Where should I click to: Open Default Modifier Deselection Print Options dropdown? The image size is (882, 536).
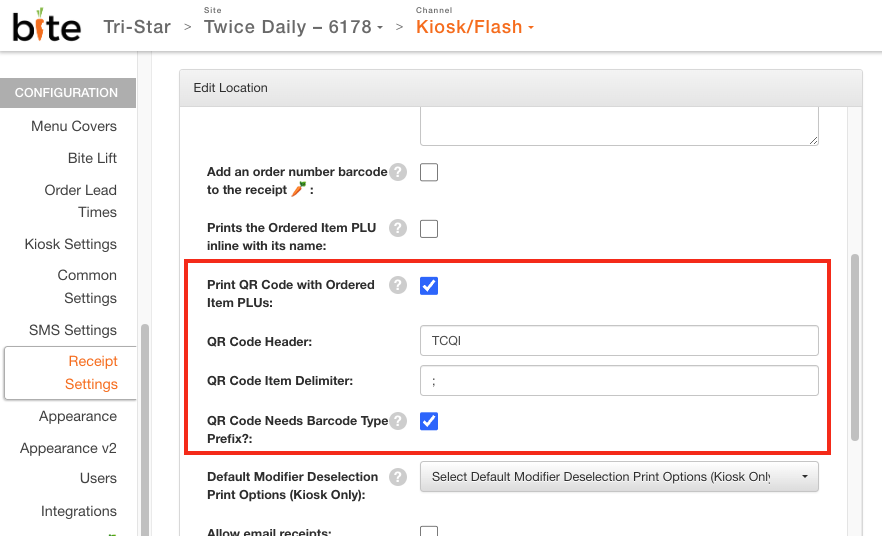tap(619, 477)
